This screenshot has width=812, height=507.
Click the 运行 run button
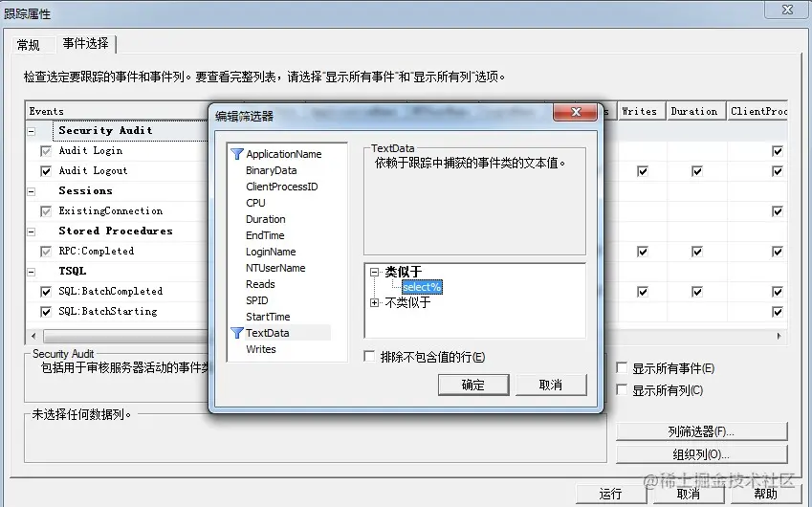pos(611,495)
